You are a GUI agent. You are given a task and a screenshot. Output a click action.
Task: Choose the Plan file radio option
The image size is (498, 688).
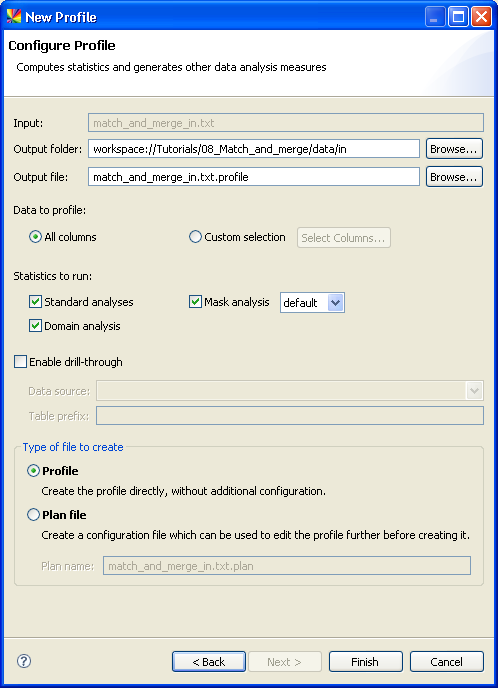pyautogui.click(x=33, y=515)
